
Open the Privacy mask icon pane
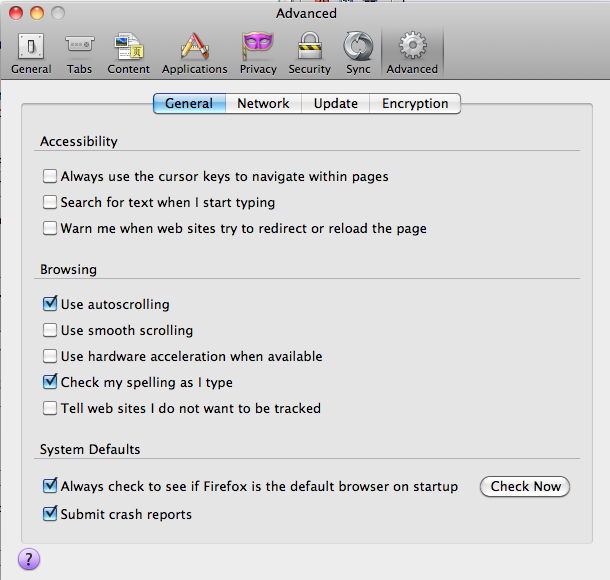click(258, 53)
